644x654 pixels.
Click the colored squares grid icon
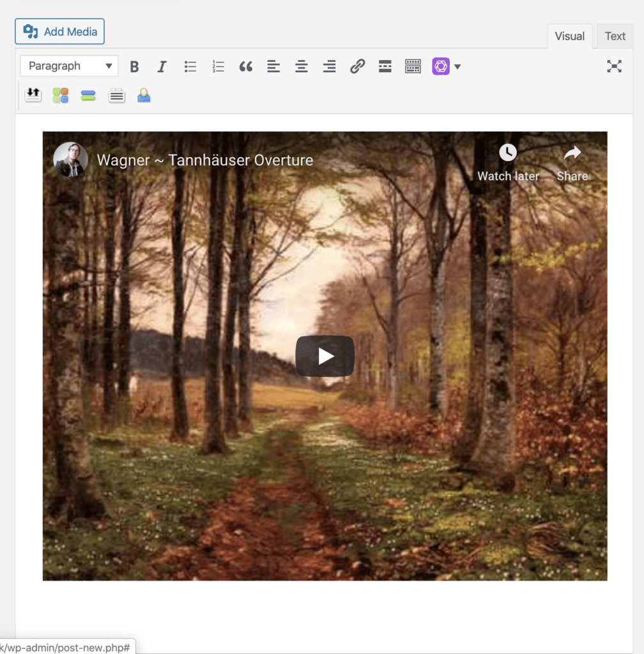(61, 95)
